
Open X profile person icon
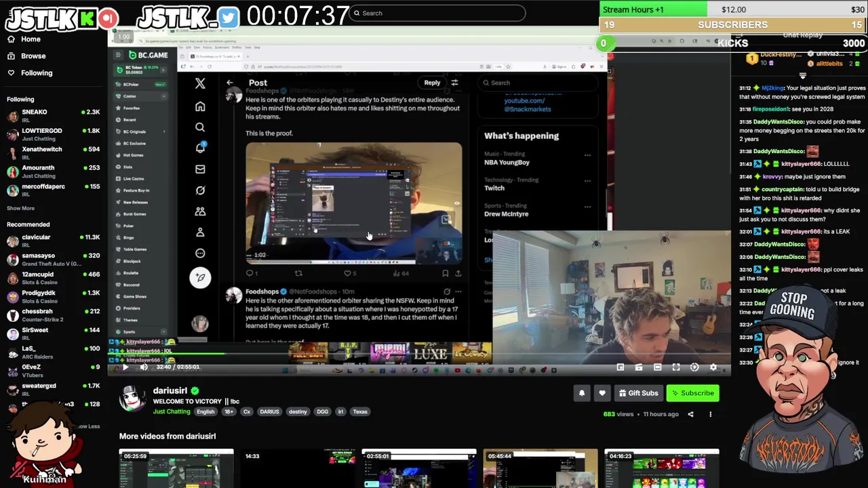[200, 232]
